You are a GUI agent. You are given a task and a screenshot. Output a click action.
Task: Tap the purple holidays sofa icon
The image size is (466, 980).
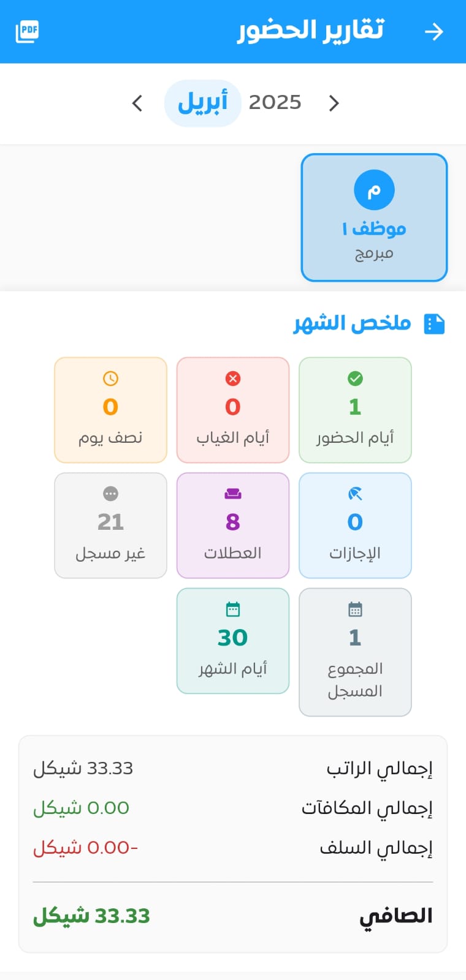233,494
